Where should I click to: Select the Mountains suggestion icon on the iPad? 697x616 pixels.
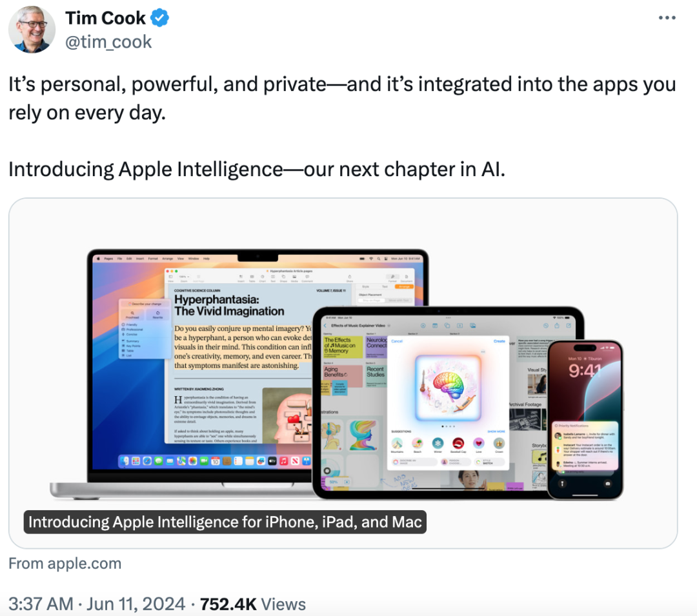[x=398, y=444]
